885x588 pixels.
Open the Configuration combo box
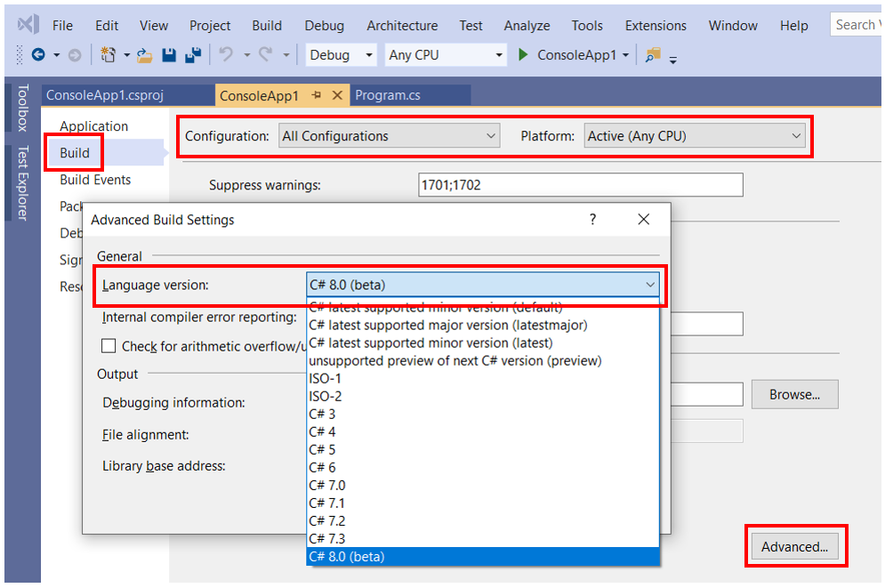tap(389, 136)
